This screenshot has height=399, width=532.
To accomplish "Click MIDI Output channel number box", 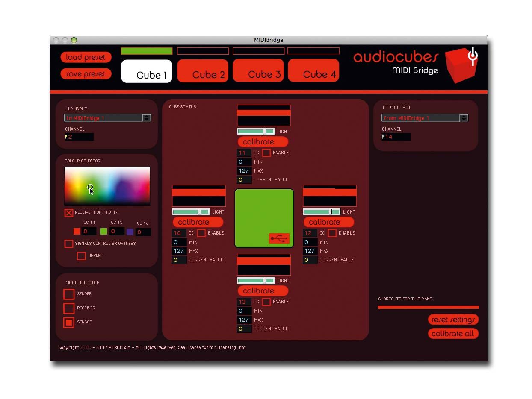I will [x=396, y=137].
